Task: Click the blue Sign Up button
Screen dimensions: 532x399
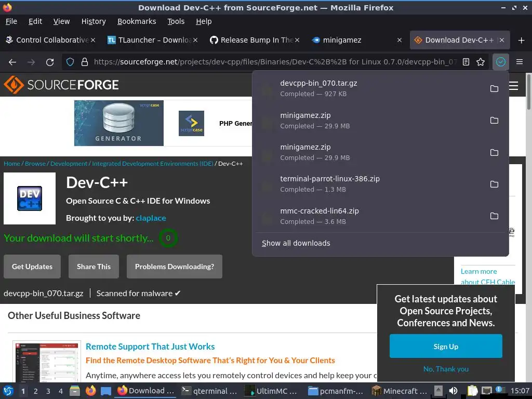Action: (446, 346)
